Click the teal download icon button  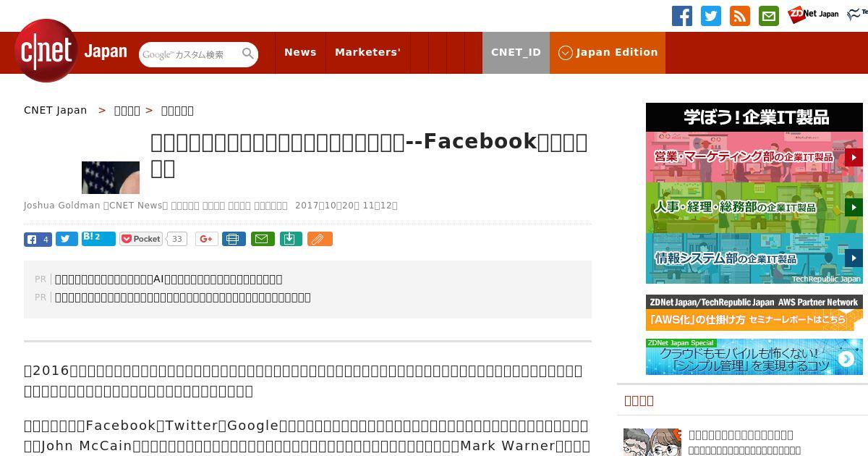point(290,239)
